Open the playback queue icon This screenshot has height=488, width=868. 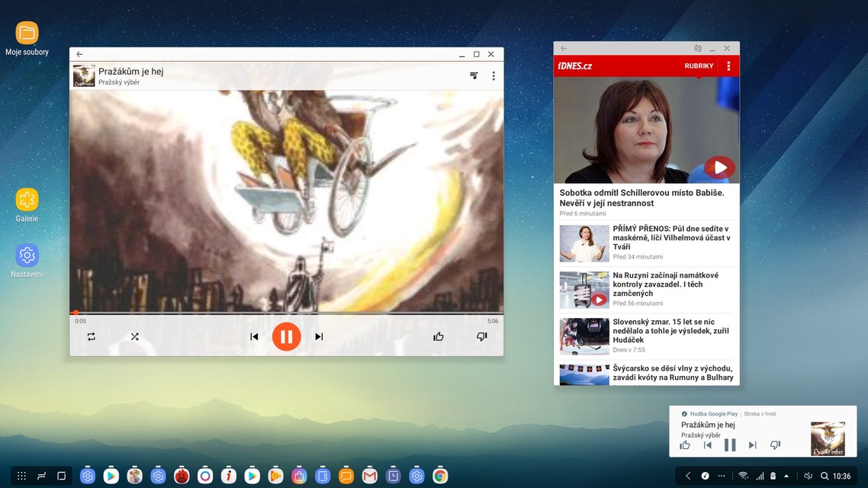(474, 75)
